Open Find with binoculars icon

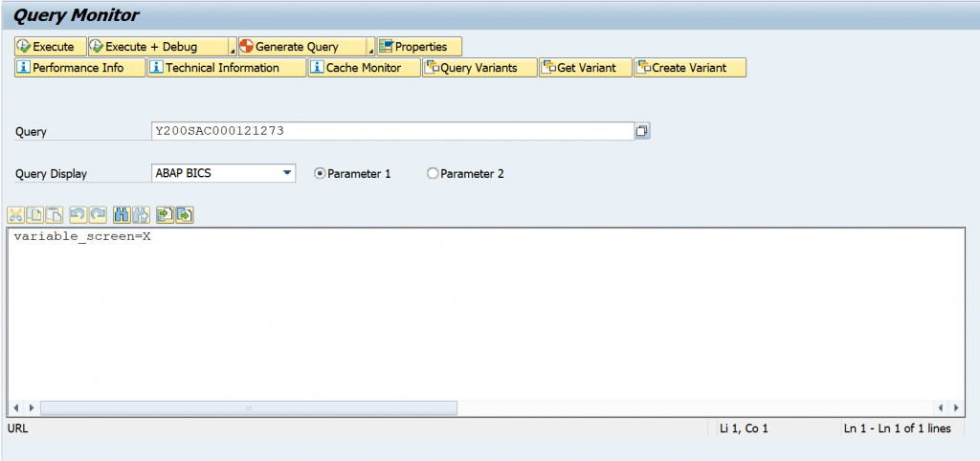122,215
